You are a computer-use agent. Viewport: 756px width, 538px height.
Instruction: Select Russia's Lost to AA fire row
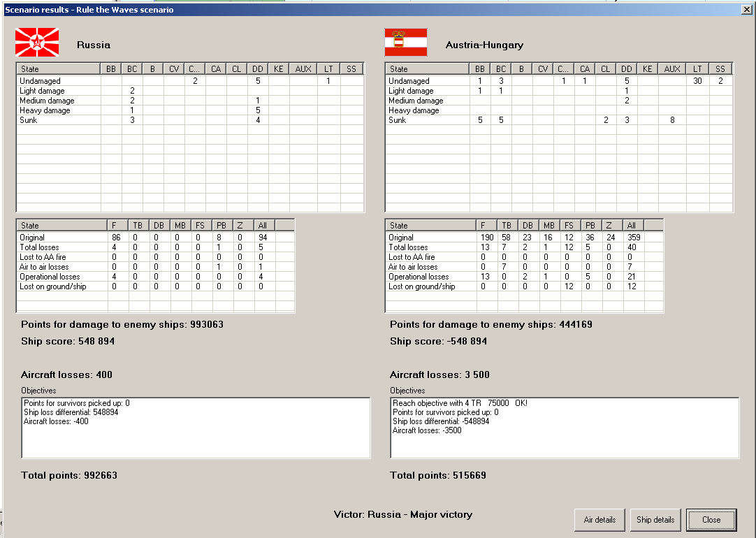tap(155, 257)
